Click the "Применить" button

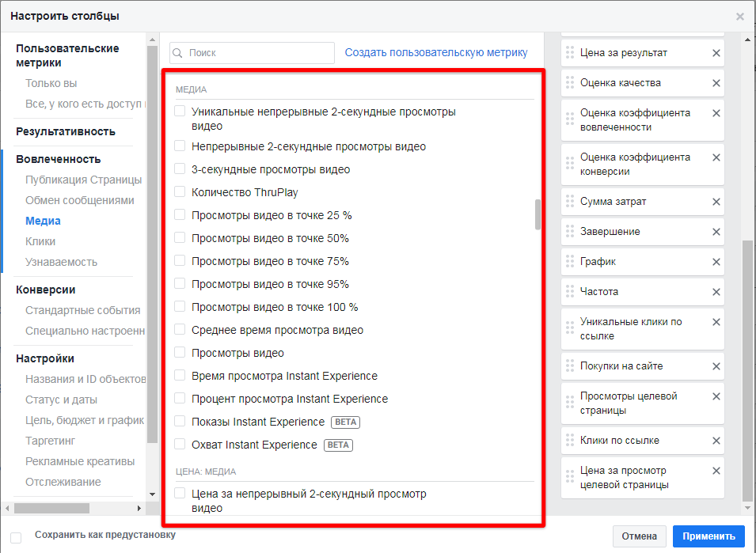coord(709,536)
